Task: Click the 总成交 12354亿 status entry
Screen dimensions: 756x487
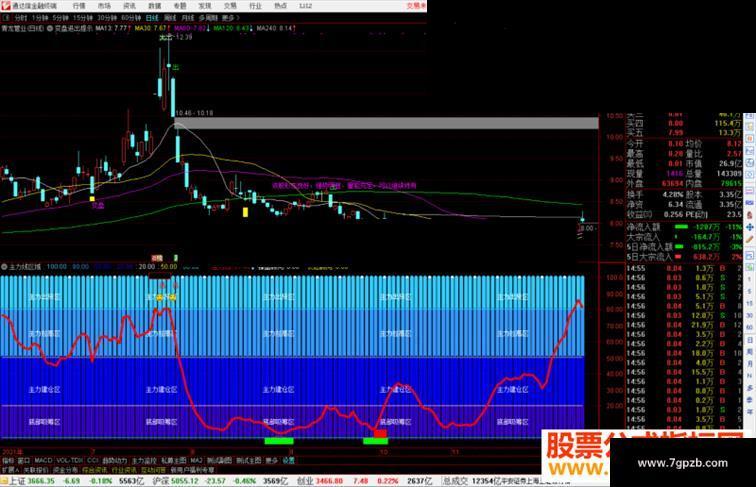Action: point(472,481)
